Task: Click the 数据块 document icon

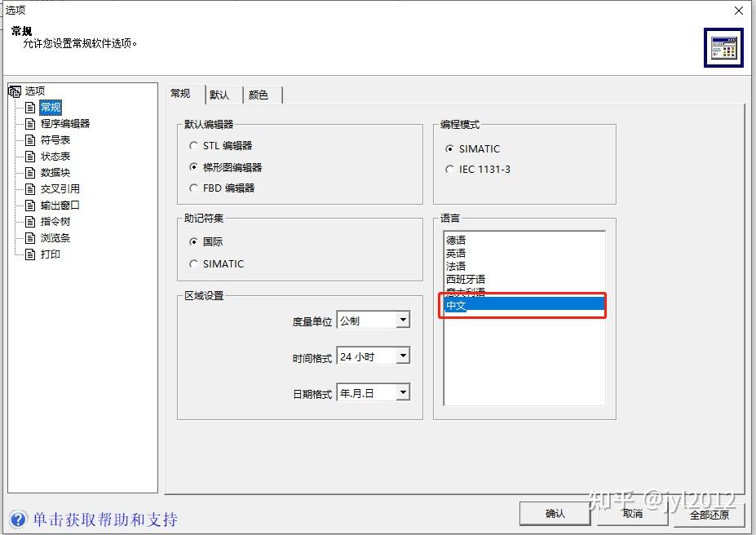Action: (x=29, y=172)
